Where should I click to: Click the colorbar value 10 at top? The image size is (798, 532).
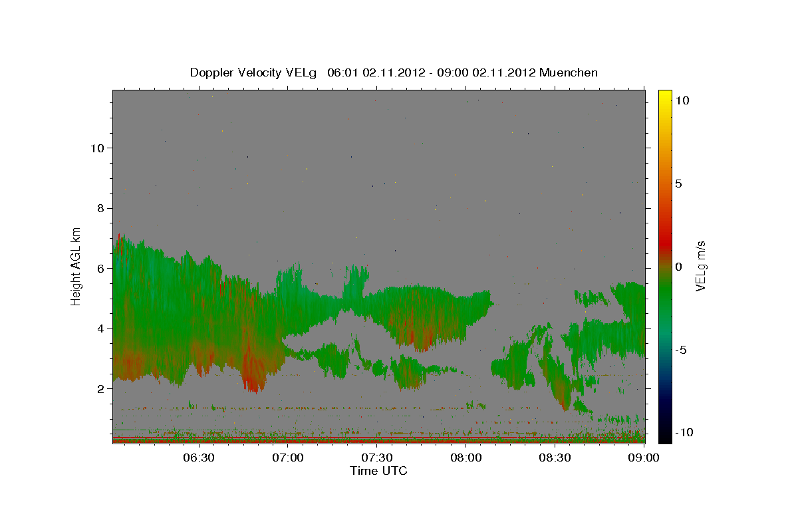(x=682, y=100)
